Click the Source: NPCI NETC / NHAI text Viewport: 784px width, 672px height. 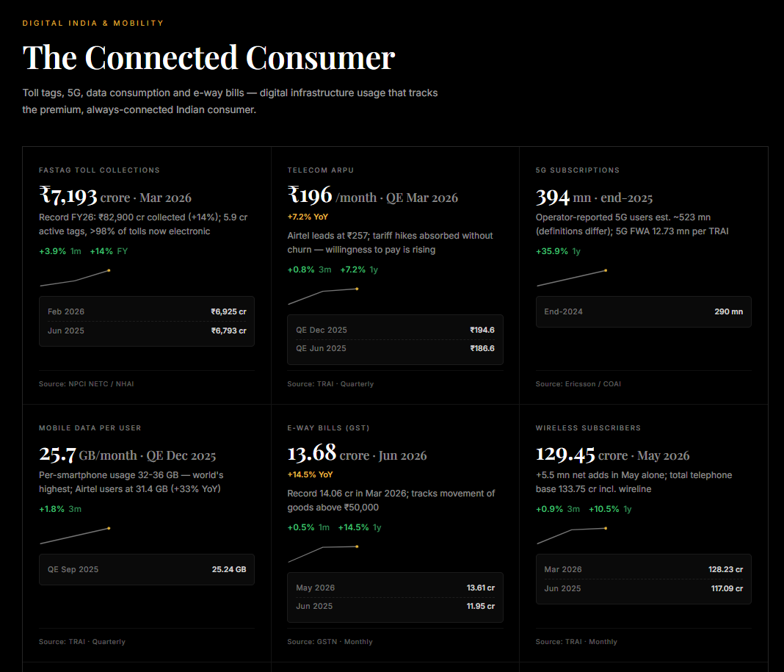[x=87, y=384]
